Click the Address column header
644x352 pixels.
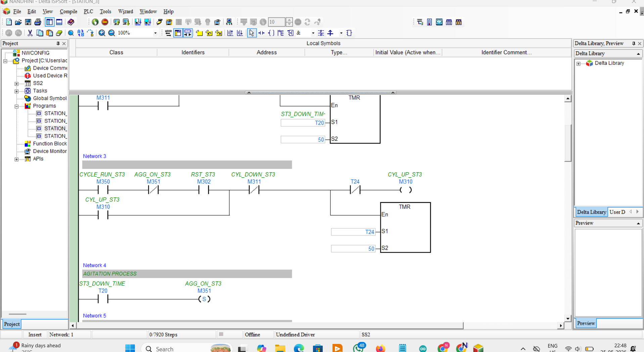coord(267,52)
